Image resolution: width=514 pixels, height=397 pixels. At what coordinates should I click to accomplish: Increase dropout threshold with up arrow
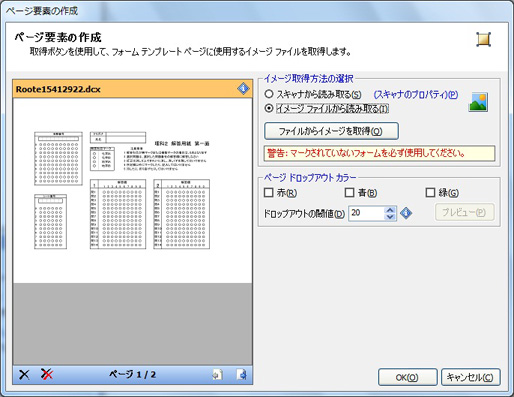click(x=390, y=210)
